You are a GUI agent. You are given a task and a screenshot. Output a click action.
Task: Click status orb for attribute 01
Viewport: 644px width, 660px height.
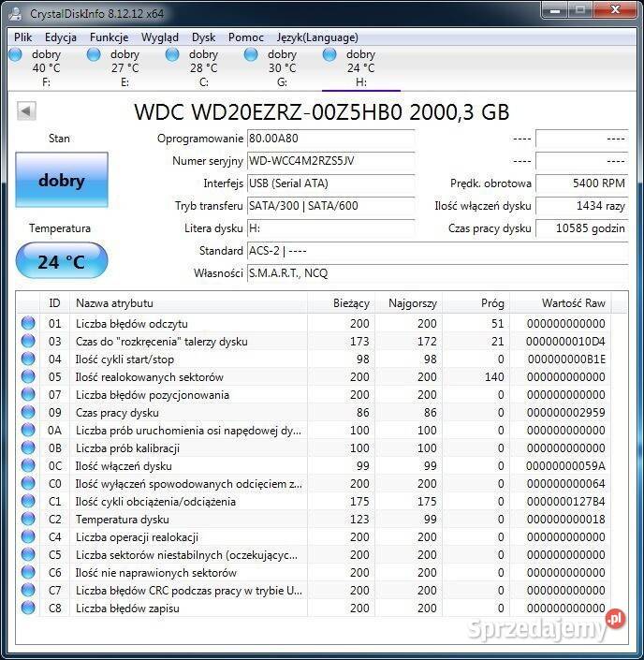tap(28, 323)
